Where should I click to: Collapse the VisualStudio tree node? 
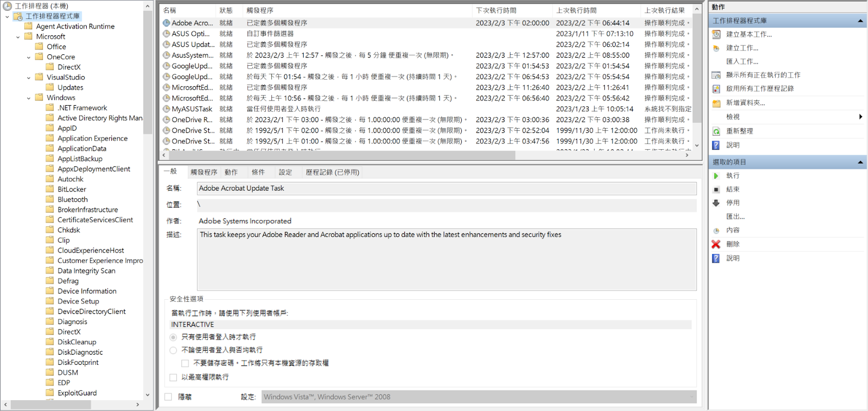pyautogui.click(x=29, y=78)
